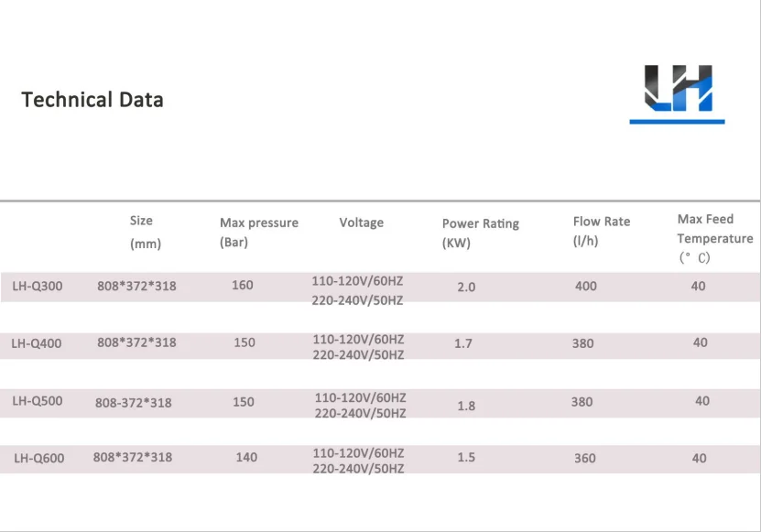Click the LH-Q600 model row label

[39, 458]
